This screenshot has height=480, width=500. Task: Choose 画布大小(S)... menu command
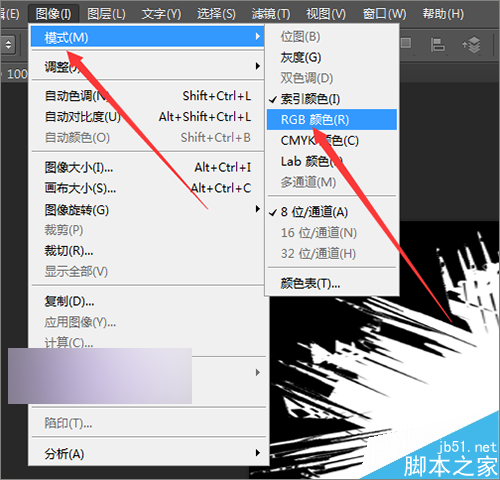coord(148,188)
